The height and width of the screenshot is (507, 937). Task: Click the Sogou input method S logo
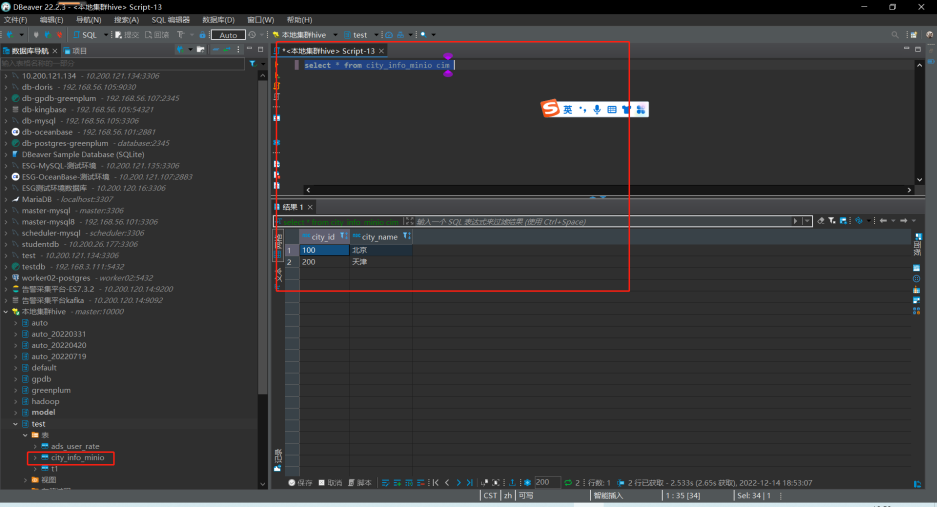pos(550,108)
